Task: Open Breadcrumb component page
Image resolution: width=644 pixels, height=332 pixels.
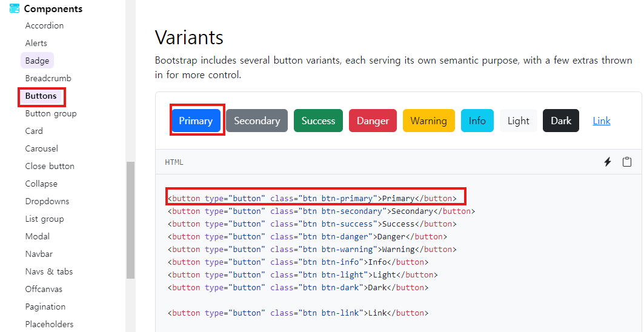Action: pos(48,78)
